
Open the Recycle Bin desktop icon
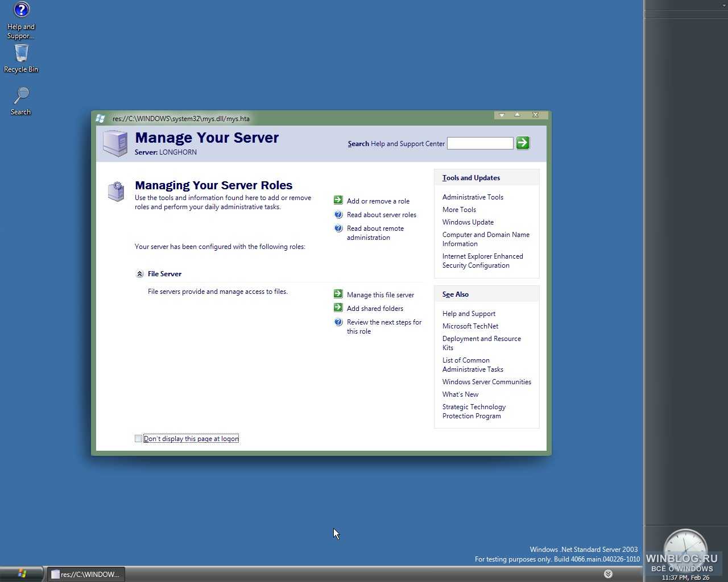(21, 58)
